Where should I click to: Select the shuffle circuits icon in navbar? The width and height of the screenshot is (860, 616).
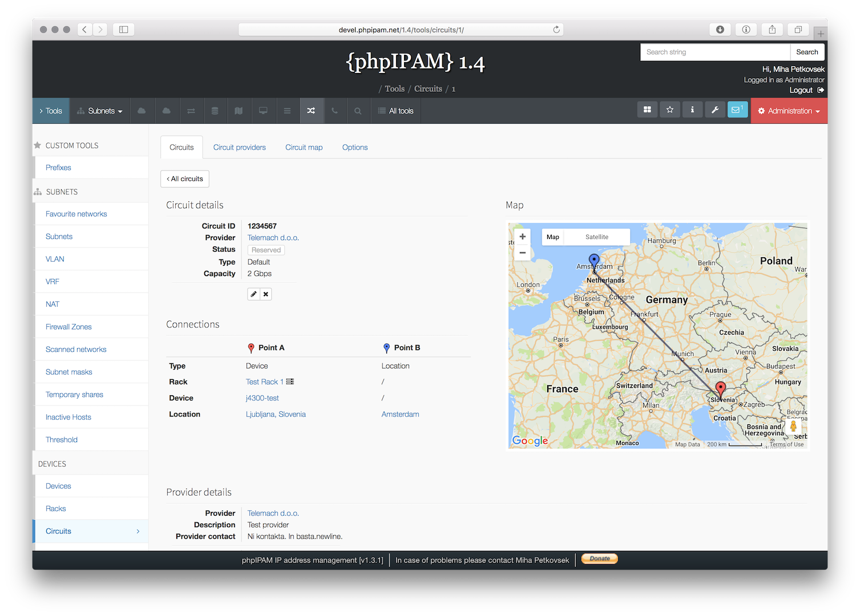pyautogui.click(x=312, y=110)
